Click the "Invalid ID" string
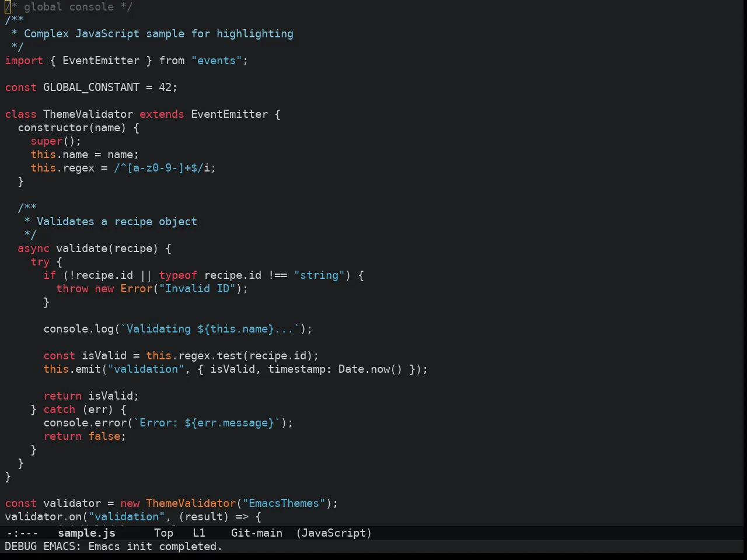The image size is (747, 560). point(197,289)
